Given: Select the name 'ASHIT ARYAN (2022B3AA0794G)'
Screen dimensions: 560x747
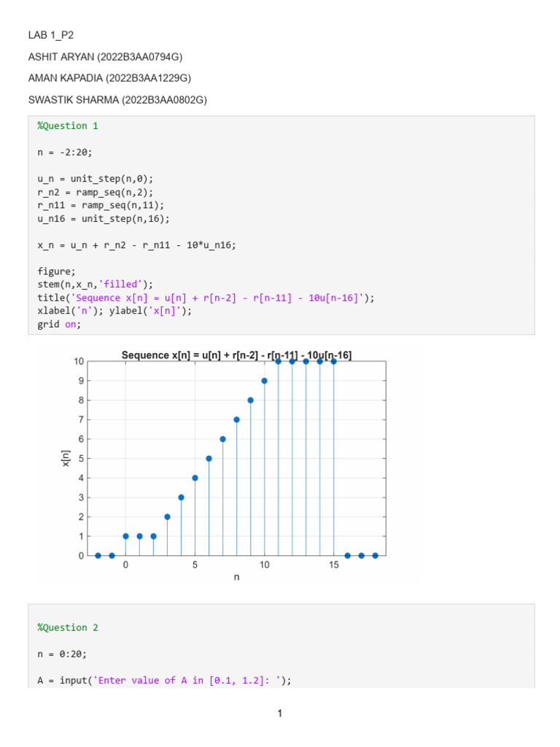Looking at the screenshot, I should (x=105, y=57).
